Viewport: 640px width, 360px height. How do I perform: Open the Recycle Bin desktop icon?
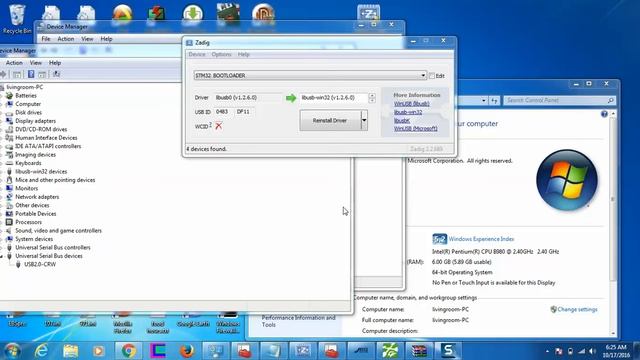tap(17, 19)
